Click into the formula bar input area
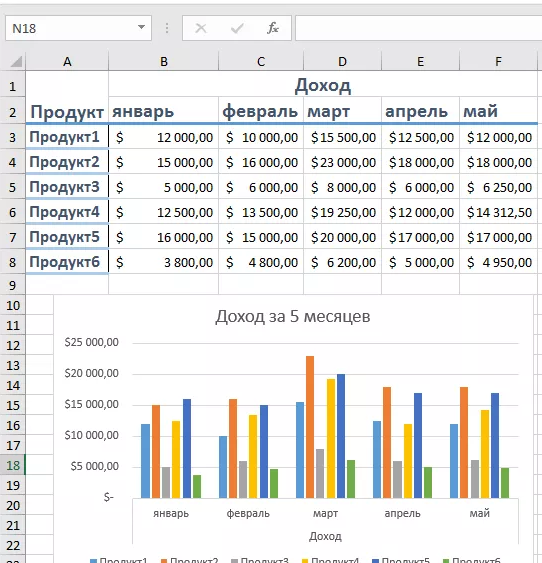542x563 pixels. pyautogui.click(x=419, y=28)
